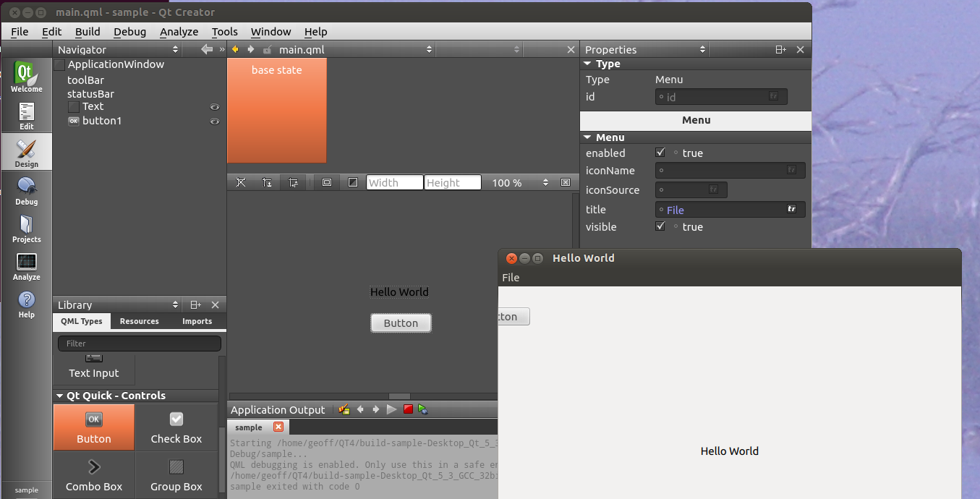This screenshot has height=499, width=980.
Task: Switch to the Resources tab
Action: 139,321
